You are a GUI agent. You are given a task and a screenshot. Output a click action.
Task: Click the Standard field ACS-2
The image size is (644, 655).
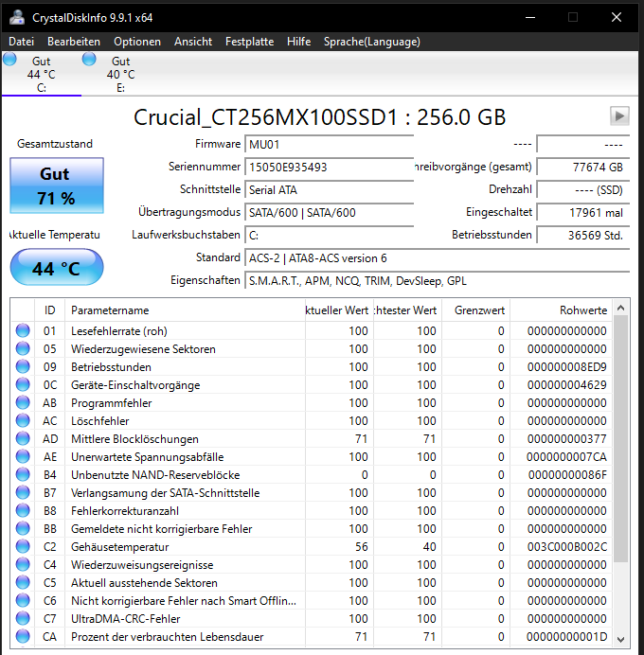point(438,258)
